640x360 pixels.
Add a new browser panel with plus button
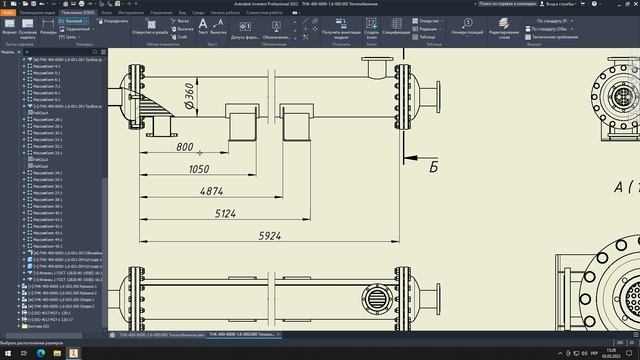point(27,52)
